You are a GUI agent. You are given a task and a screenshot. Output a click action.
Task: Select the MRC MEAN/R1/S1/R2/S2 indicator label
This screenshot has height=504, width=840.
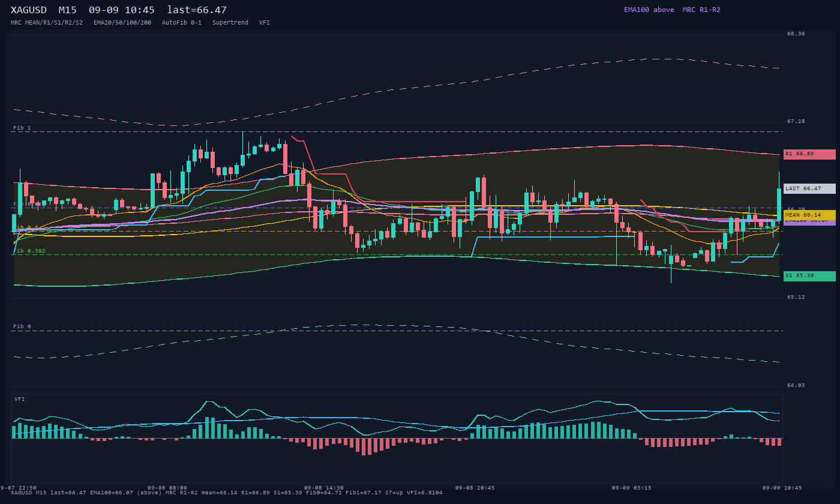[x=47, y=23]
